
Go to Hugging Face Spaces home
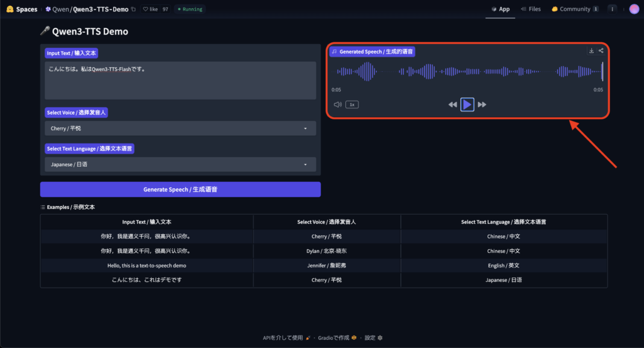(x=22, y=9)
